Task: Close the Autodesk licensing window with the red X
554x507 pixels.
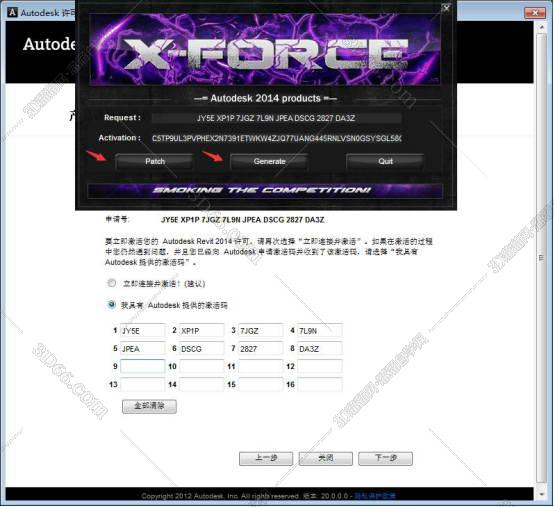Action: click(535, 13)
